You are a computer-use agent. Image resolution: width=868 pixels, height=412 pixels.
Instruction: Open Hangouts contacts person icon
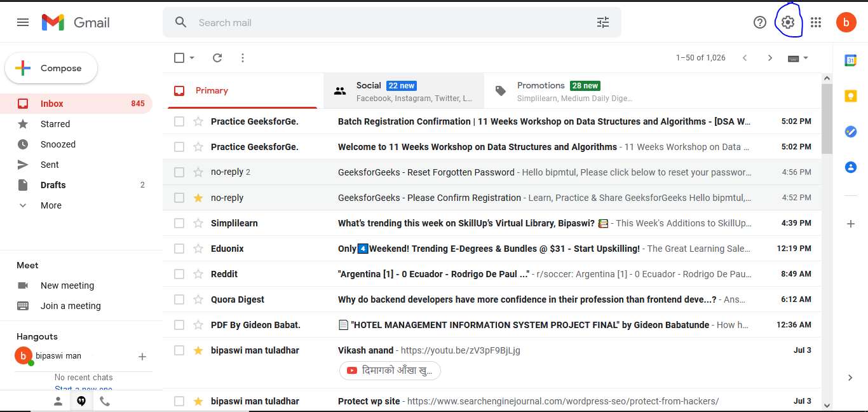[x=58, y=401]
